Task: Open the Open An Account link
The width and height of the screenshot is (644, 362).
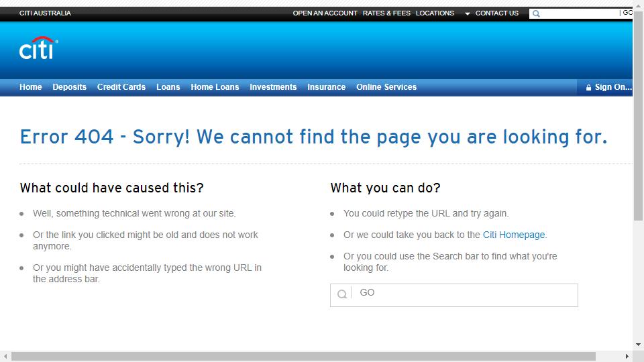Action: tap(325, 13)
